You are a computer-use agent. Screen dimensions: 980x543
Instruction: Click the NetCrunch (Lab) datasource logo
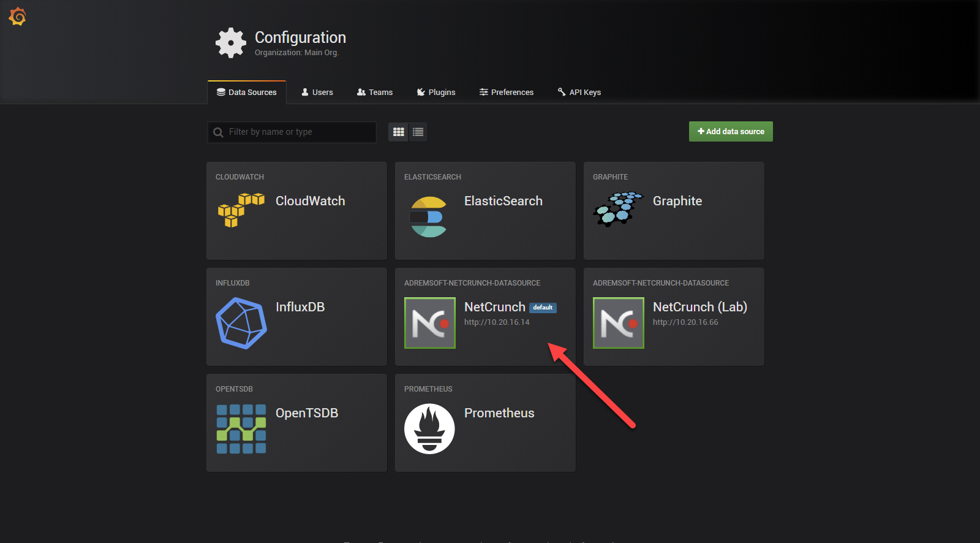619,323
